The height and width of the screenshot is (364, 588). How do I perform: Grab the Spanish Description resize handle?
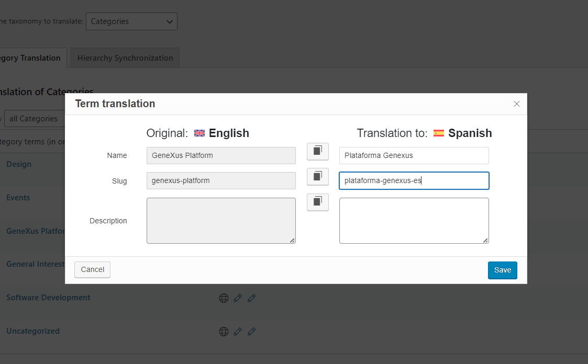coord(485,241)
